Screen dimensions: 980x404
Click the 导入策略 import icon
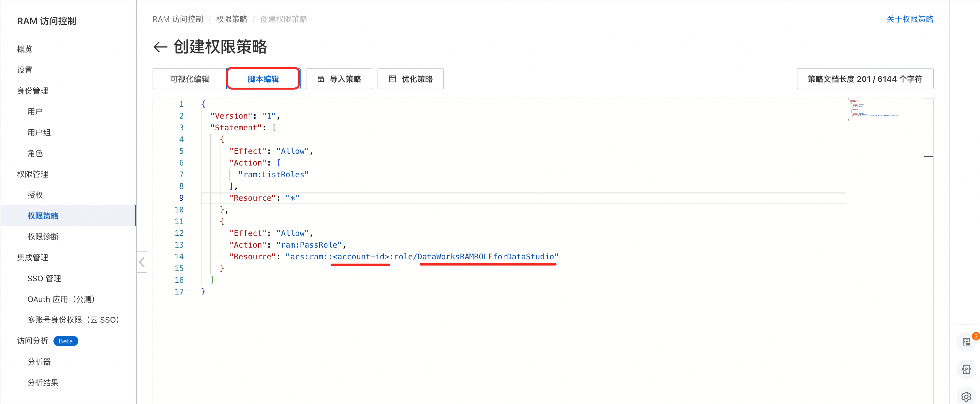[x=321, y=79]
